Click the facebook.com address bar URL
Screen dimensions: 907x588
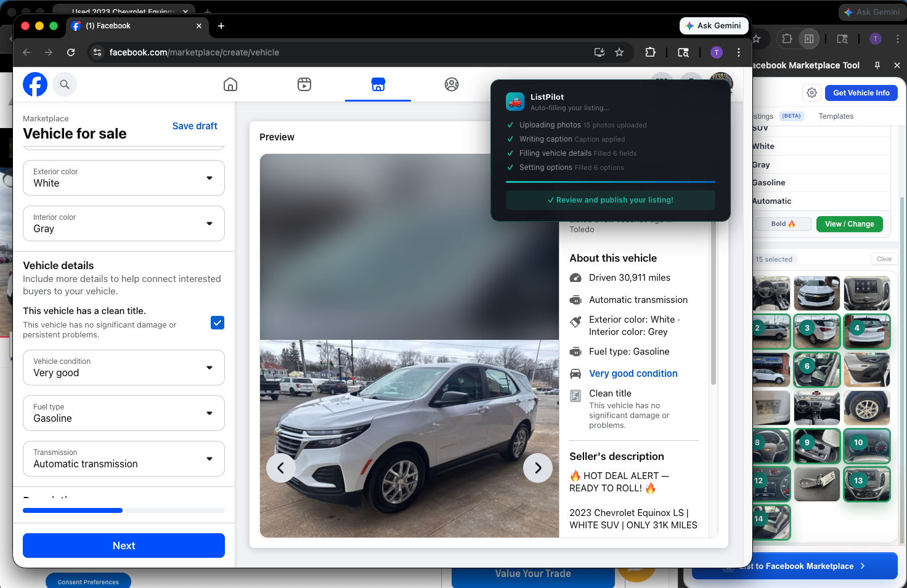pyautogui.click(x=194, y=52)
